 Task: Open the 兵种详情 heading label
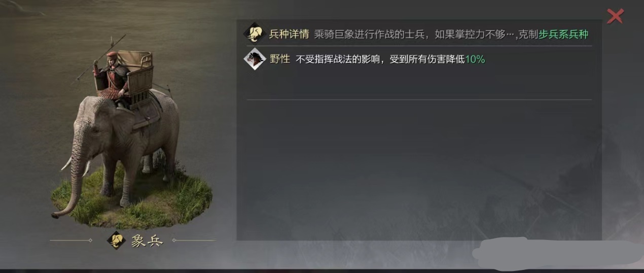(289, 35)
